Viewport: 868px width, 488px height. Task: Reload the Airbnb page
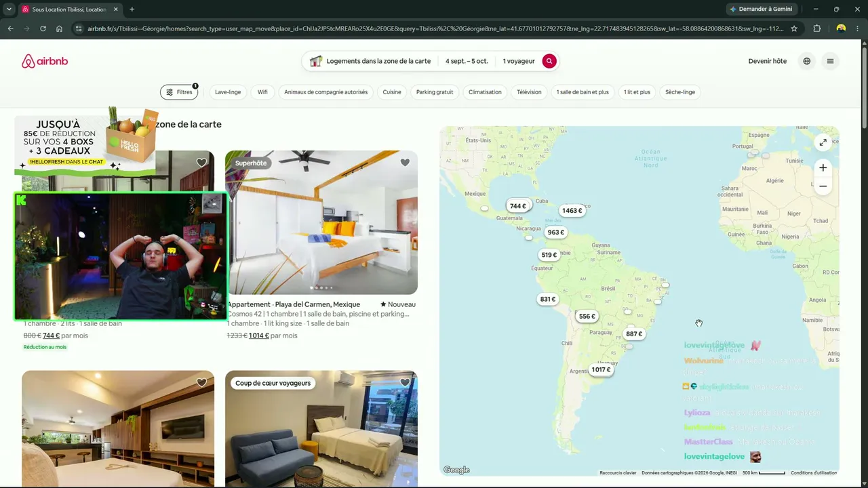(x=43, y=28)
